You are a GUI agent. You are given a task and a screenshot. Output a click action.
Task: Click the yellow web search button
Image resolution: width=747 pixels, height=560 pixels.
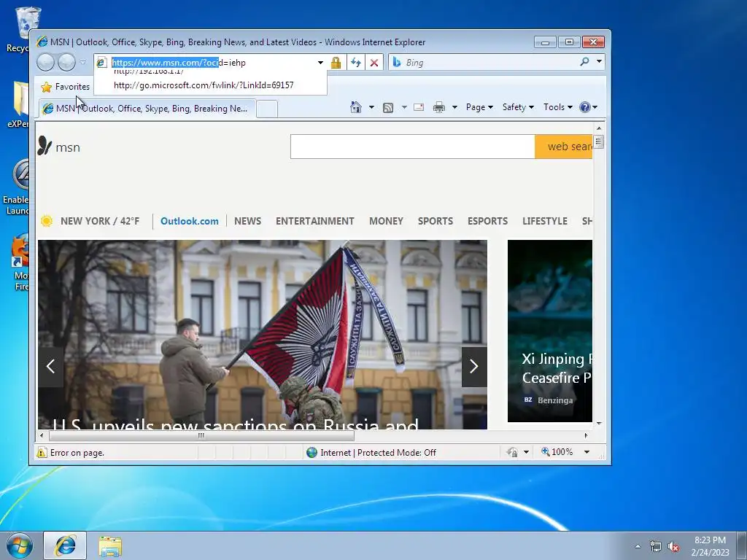(x=564, y=147)
